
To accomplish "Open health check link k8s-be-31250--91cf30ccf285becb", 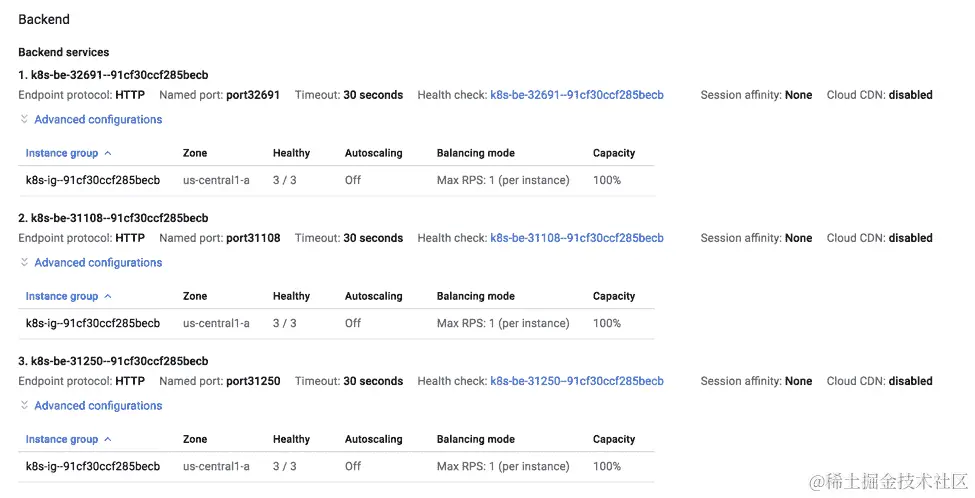I will [x=577, y=381].
